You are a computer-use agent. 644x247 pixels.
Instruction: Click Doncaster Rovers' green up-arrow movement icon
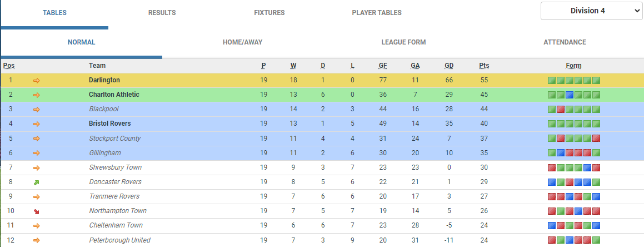click(x=37, y=182)
